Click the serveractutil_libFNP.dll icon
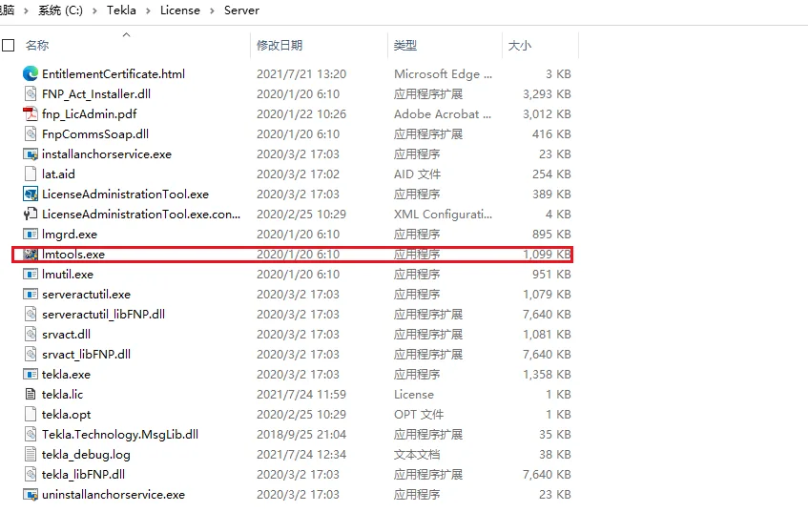This screenshot has height=532, width=808. coord(31,315)
